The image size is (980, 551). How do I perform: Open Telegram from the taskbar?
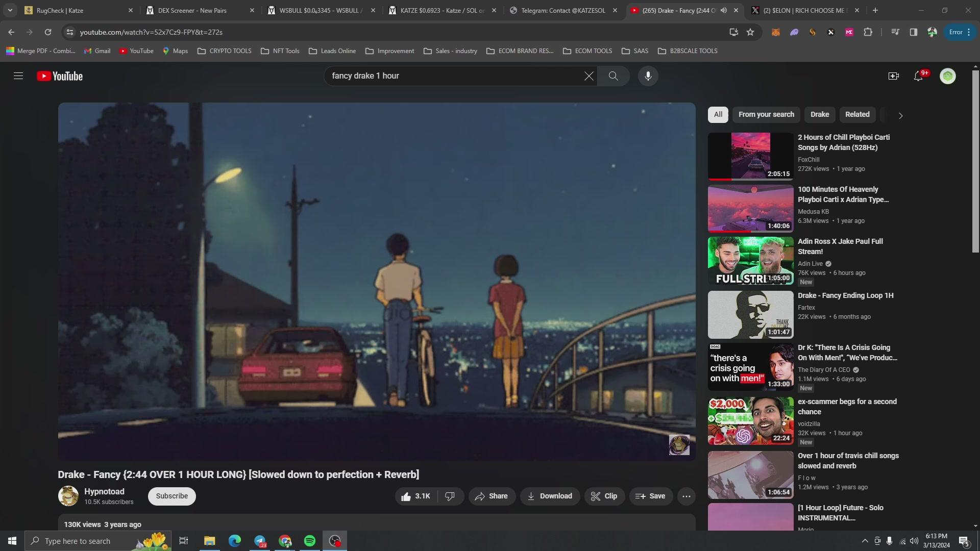(x=260, y=541)
